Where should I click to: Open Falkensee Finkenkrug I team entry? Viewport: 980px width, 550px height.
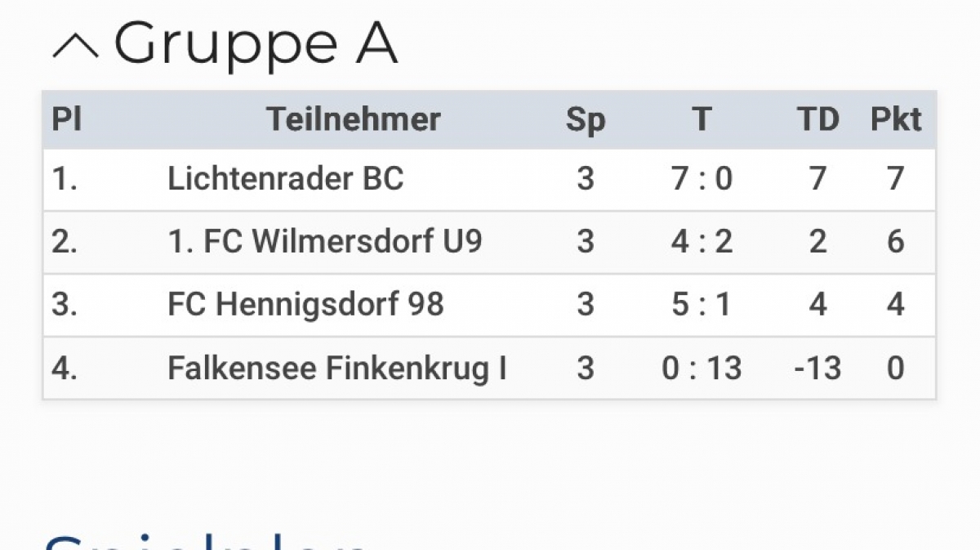[x=336, y=368]
